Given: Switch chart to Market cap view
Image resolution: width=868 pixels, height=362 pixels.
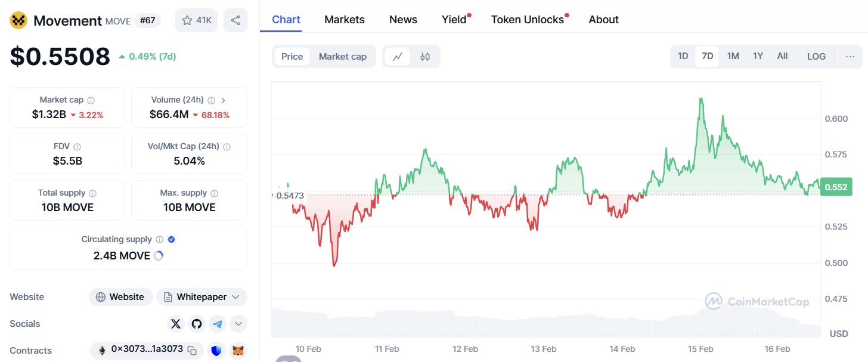Looking at the screenshot, I should [342, 56].
